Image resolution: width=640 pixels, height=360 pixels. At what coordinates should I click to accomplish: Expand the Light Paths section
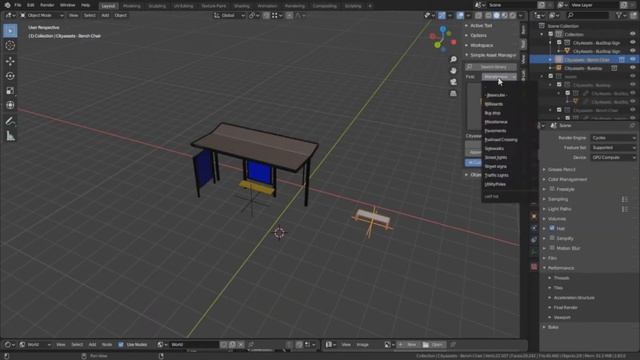[559, 209]
